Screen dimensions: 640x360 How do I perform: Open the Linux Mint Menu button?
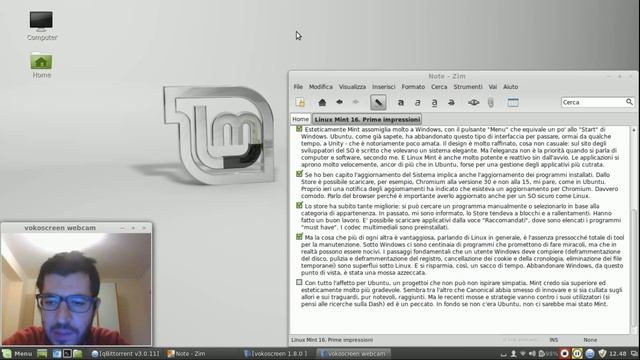tap(17, 353)
